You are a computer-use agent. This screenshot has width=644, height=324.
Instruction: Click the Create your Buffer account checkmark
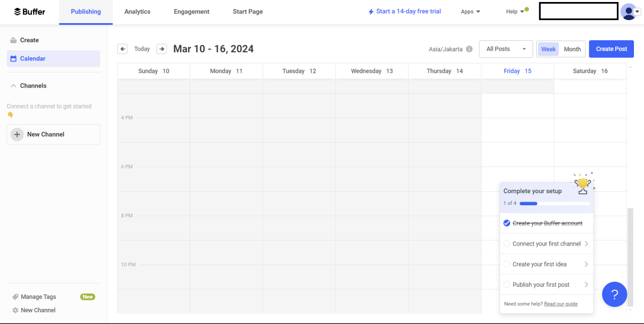[507, 223]
